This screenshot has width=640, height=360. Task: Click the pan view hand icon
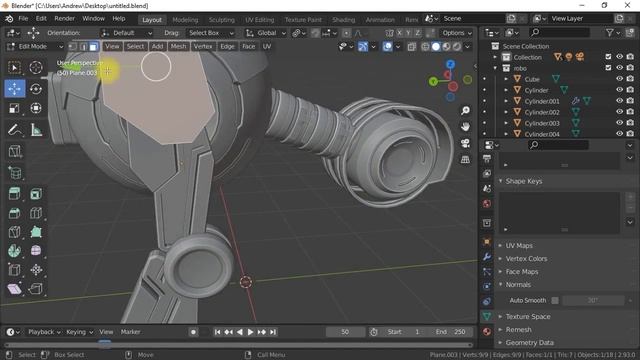(x=465, y=127)
